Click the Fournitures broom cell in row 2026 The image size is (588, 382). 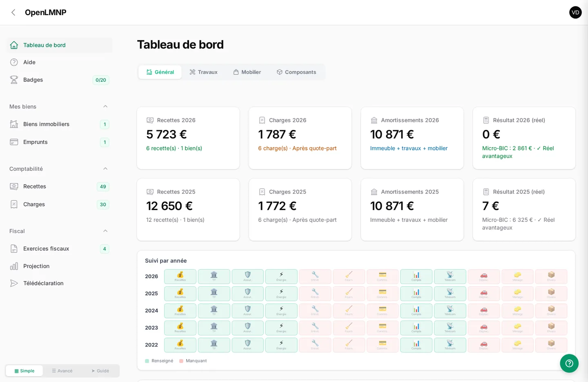coord(349,277)
